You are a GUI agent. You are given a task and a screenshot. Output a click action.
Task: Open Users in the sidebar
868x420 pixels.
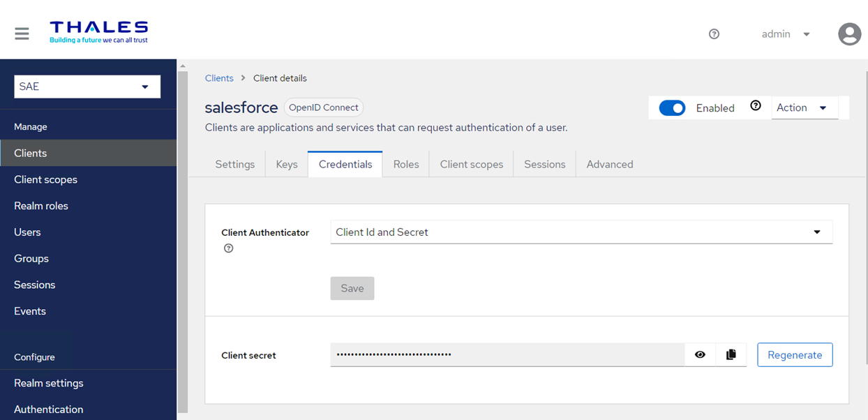28,232
